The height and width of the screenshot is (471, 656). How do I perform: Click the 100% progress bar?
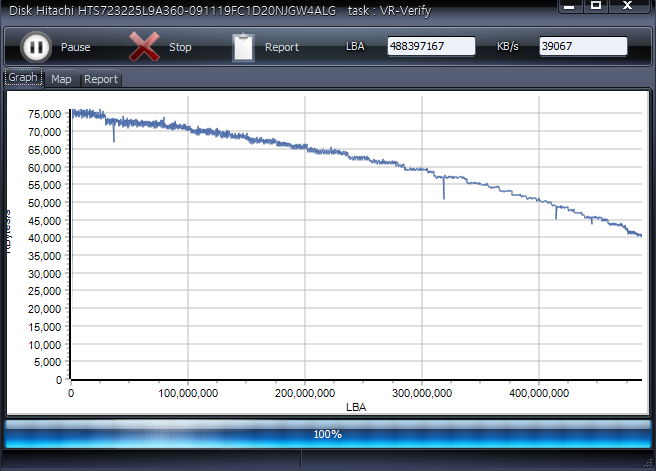coord(328,434)
